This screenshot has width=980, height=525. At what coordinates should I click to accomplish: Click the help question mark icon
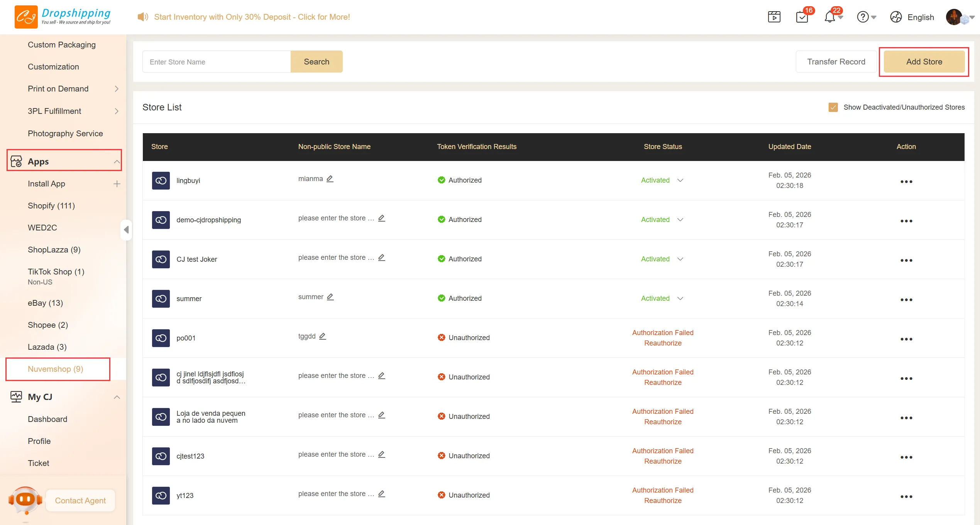[863, 17]
